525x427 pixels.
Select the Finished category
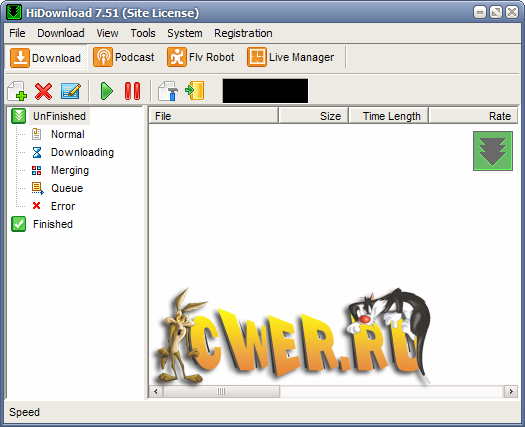[53, 224]
